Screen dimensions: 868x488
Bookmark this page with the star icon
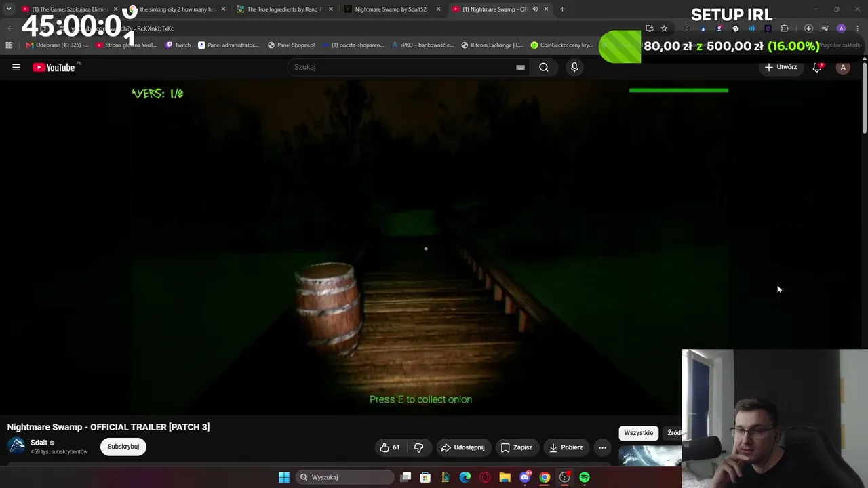[664, 28]
